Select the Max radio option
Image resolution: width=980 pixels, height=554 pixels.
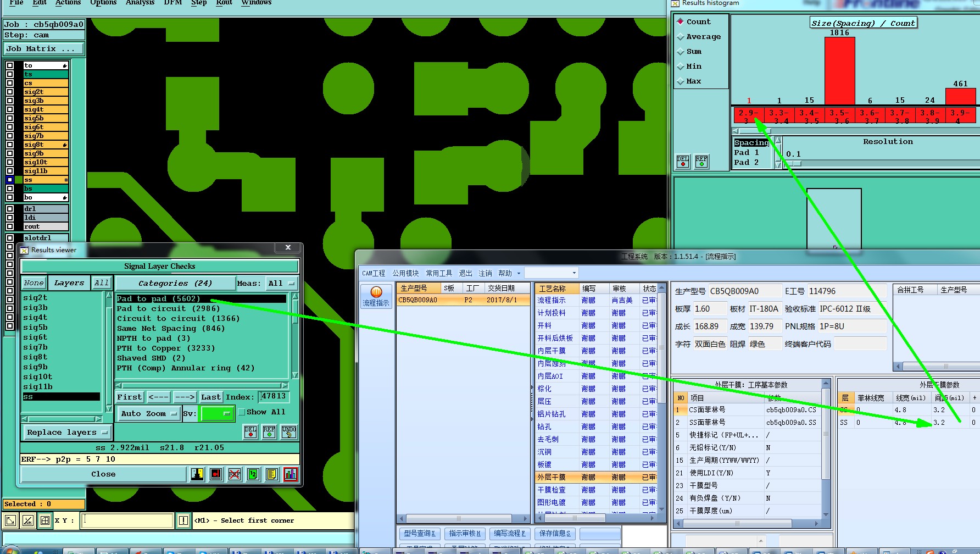coord(681,81)
